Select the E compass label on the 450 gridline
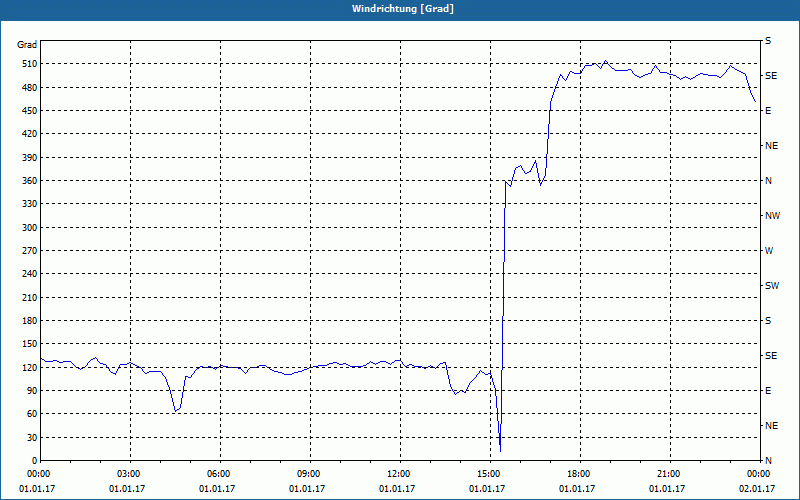Viewport: 800px width, 500px height. point(768,111)
